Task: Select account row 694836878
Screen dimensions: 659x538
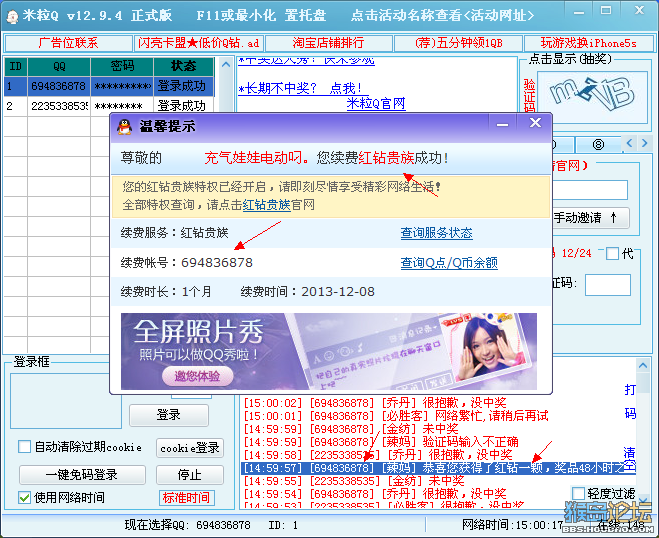Action: [x=109, y=86]
